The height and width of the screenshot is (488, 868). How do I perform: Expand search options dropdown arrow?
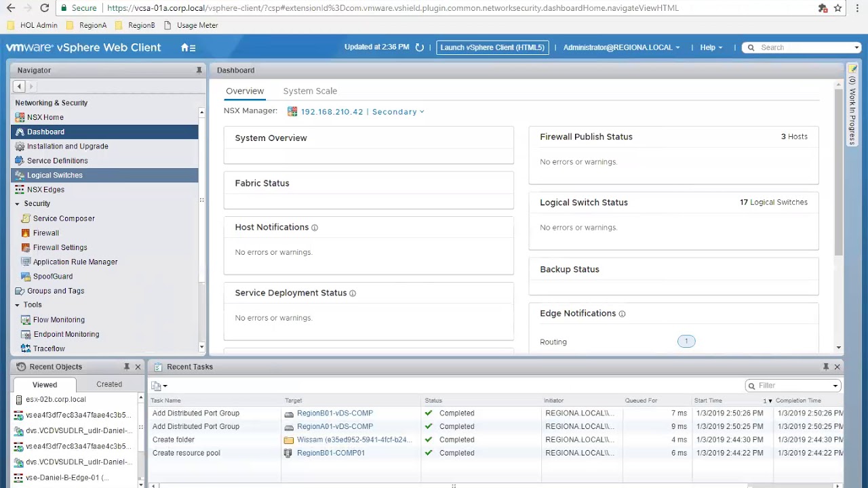[858, 47]
